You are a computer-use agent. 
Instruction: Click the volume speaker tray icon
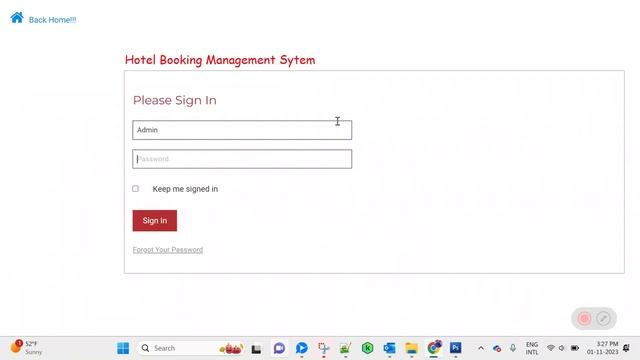click(x=562, y=348)
